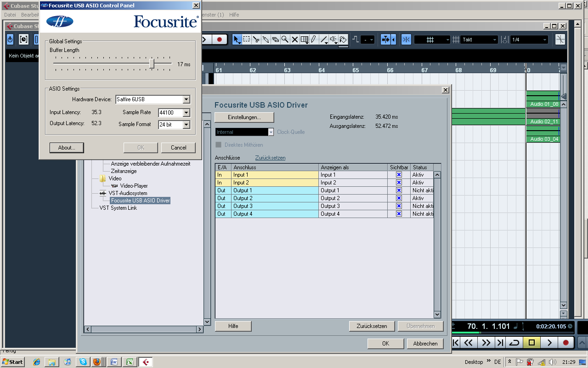Expand the Sample Format dropdown
This screenshot has width=588, height=368.
[x=186, y=125]
